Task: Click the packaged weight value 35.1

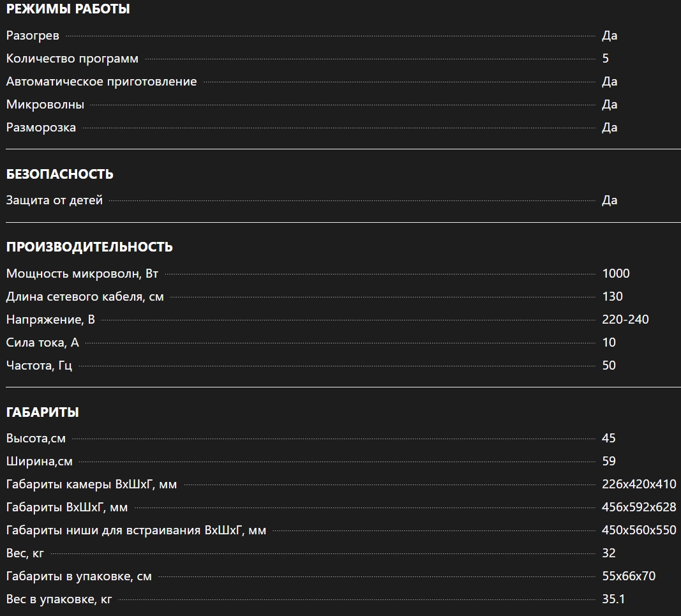Action: tap(613, 599)
